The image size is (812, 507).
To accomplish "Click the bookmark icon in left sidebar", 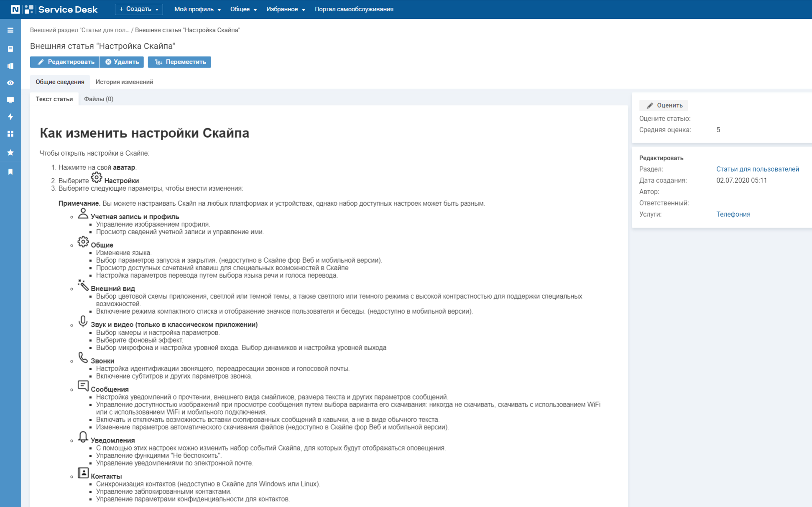I will 10,172.
